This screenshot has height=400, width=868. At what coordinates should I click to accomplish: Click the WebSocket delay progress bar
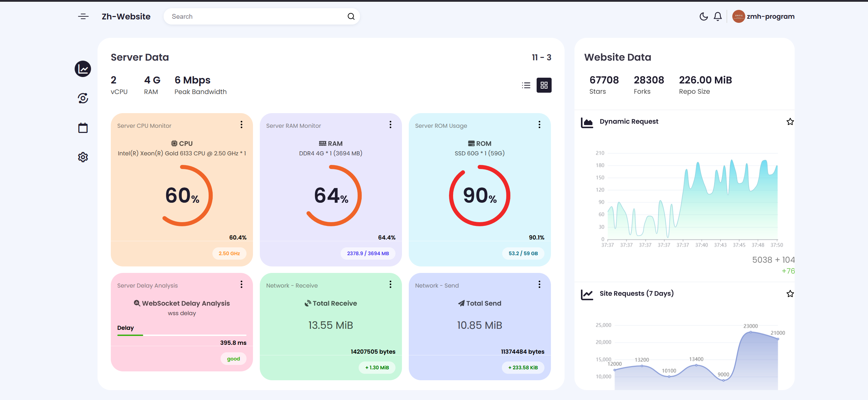(181, 335)
